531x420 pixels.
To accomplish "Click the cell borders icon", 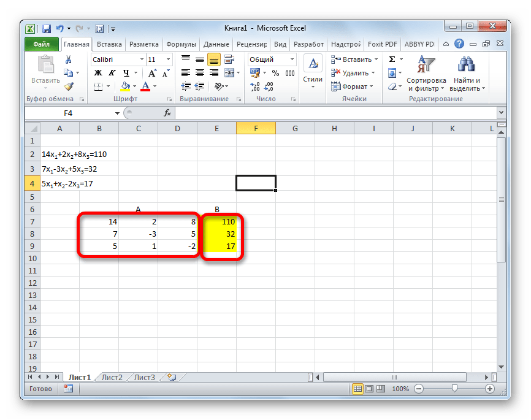I will coord(98,86).
